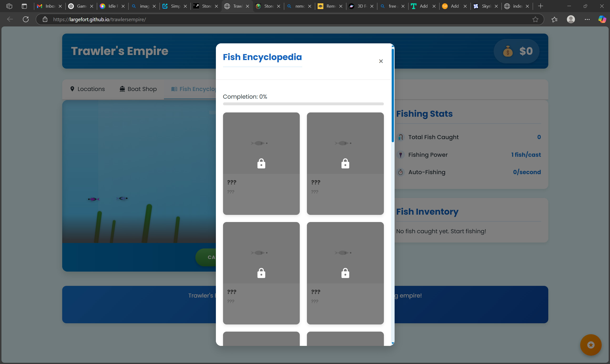
Task: Click the fishing rod icon beside Fishing Power
Action: (x=401, y=155)
